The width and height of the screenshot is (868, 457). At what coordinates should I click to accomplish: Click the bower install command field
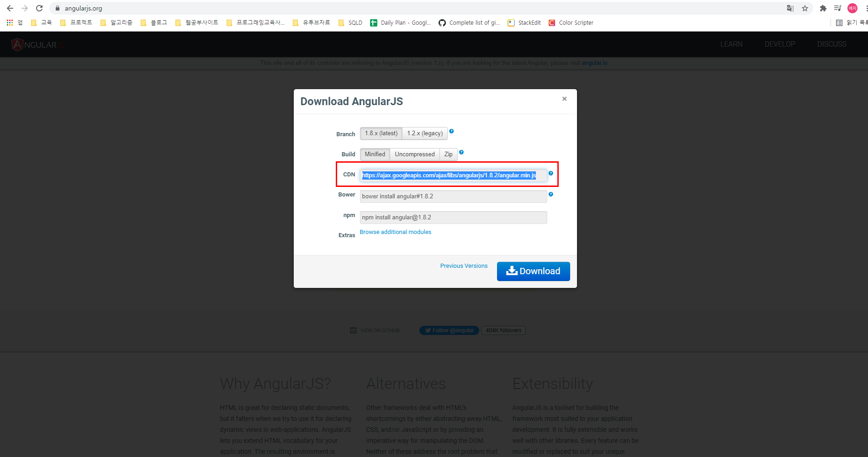pos(453,197)
